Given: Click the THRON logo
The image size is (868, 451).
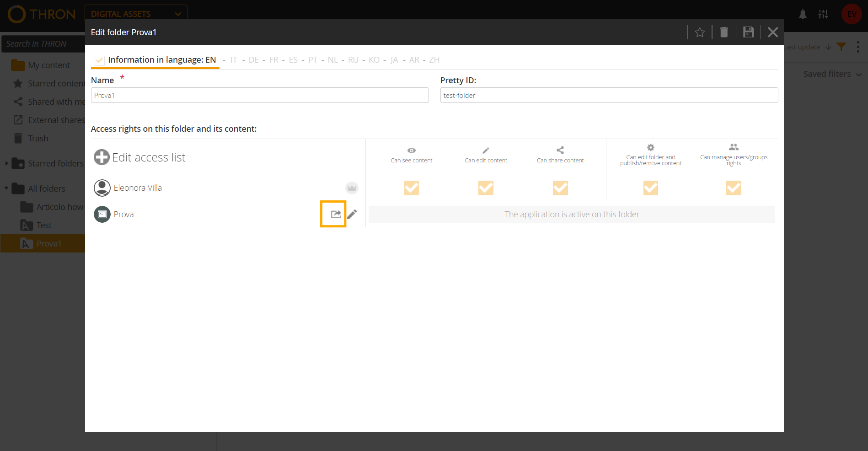Looking at the screenshot, I should coord(42,14).
